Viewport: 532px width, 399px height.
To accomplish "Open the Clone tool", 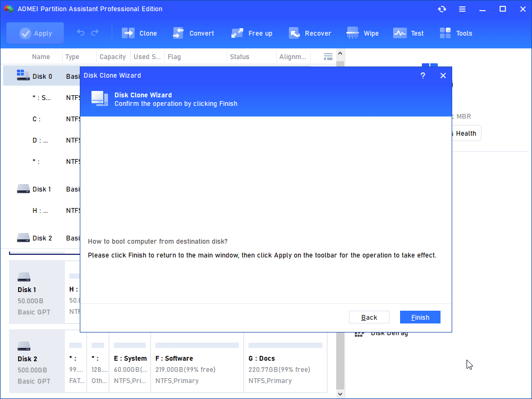I will coord(139,33).
